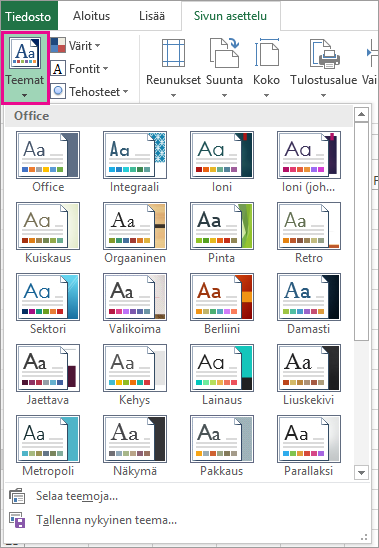Apply the Liuskekivi theme
Viewport: 379px width, 548px height.
(309, 375)
